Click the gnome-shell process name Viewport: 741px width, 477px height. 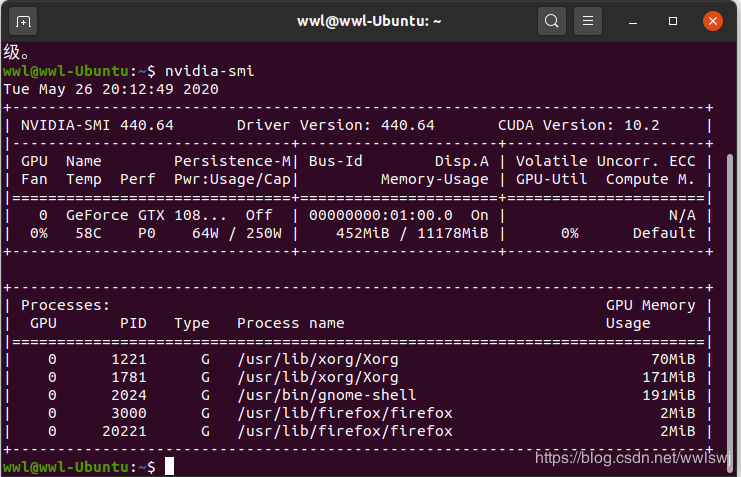click(x=327, y=395)
